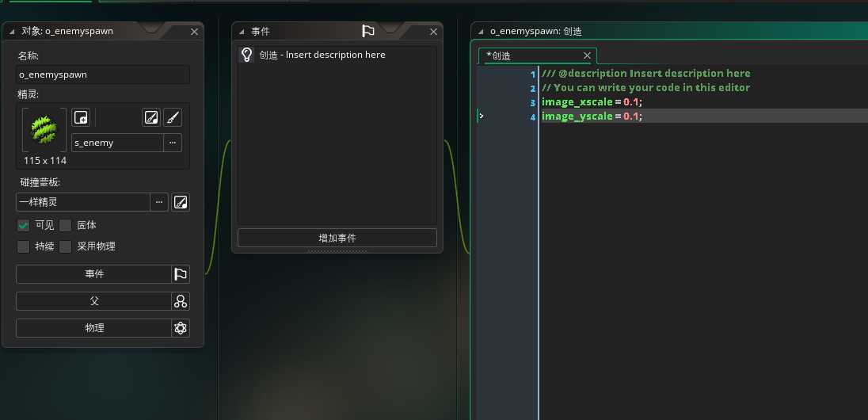Click the physics atom icon
Screen dimensions: 868x420
point(181,328)
